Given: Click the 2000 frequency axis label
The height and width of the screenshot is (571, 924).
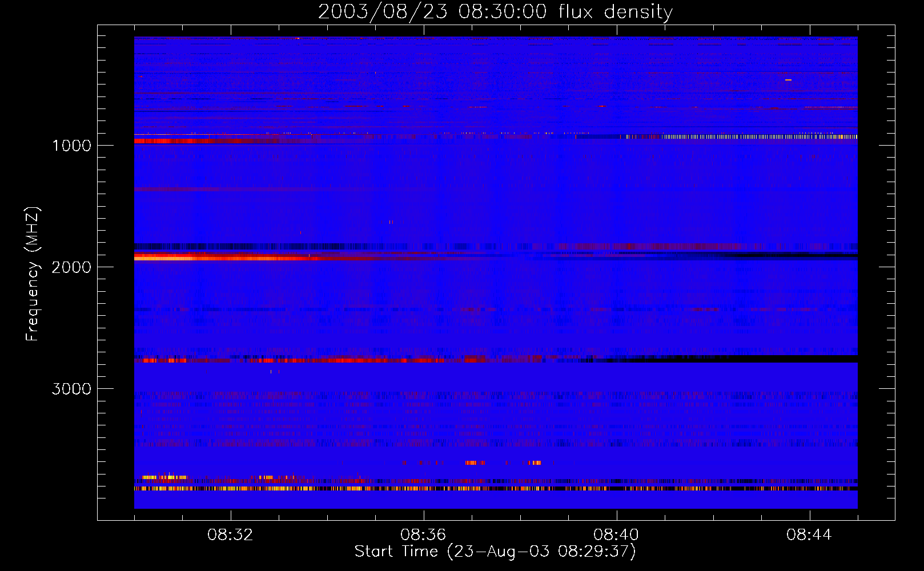Looking at the screenshot, I should pyautogui.click(x=71, y=267).
